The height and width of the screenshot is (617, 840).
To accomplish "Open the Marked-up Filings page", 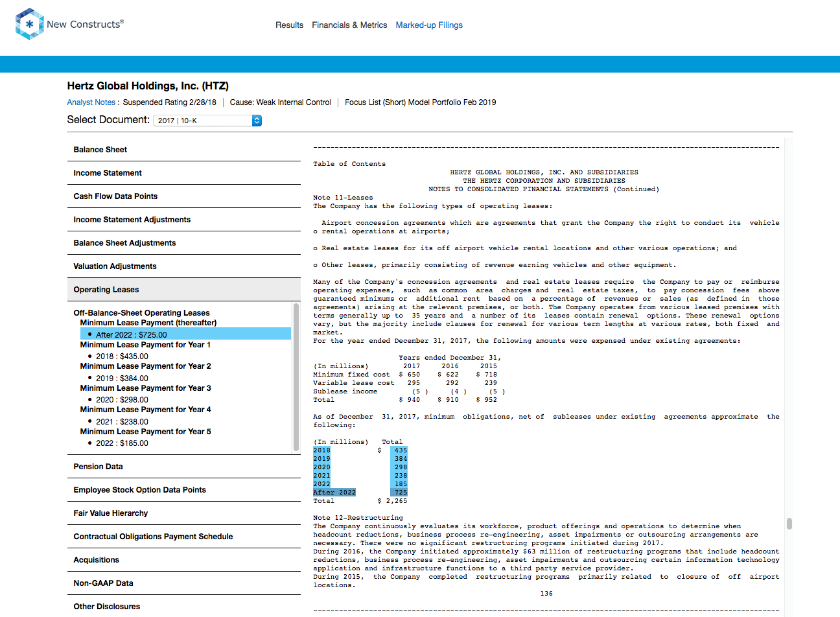I will tap(429, 25).
